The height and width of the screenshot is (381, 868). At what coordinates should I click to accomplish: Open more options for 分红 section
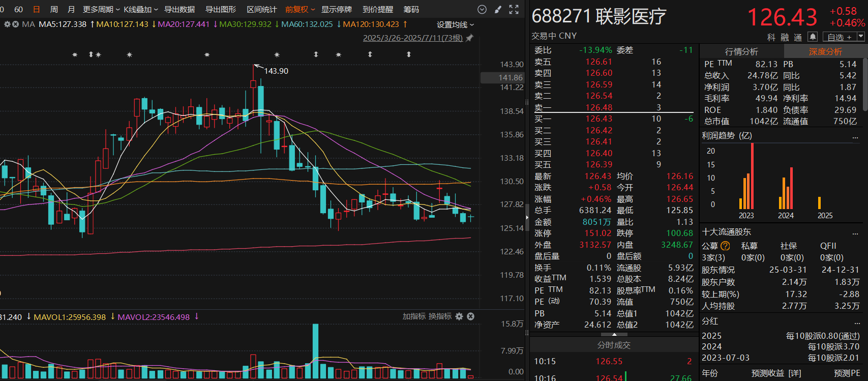point(857,323)
